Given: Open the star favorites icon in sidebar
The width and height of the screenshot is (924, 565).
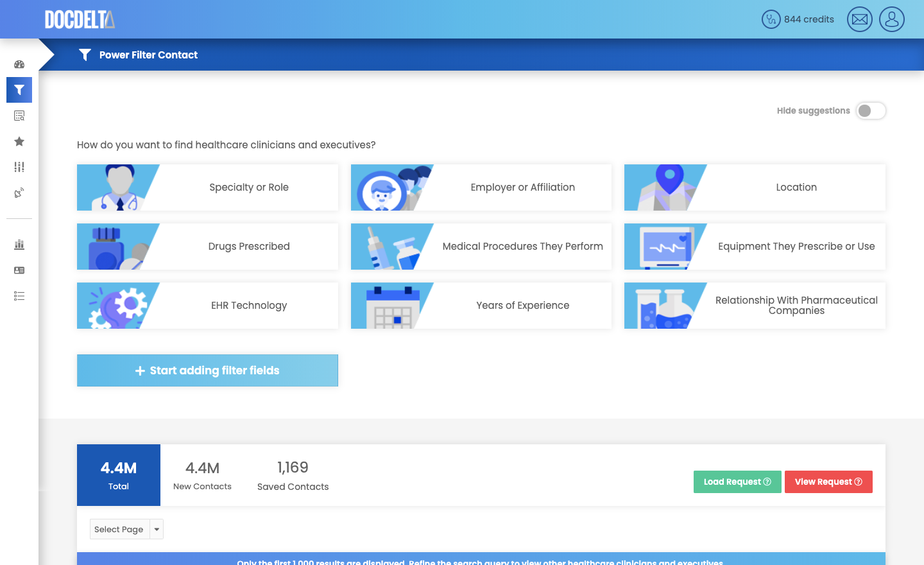Looking at the screenshot, I should pyautogui.click(x=19, y=141).
